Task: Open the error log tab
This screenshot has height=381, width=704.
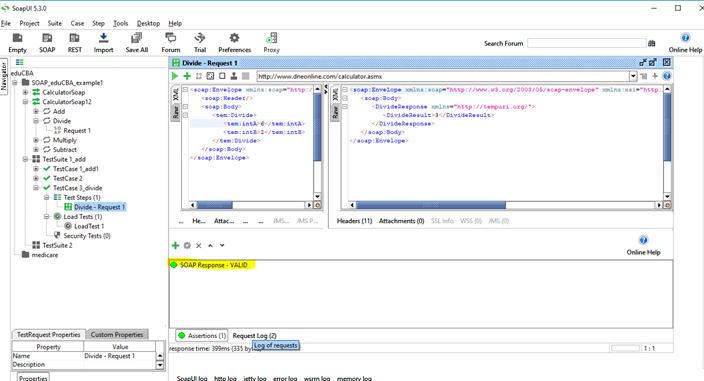Action: 285,378
